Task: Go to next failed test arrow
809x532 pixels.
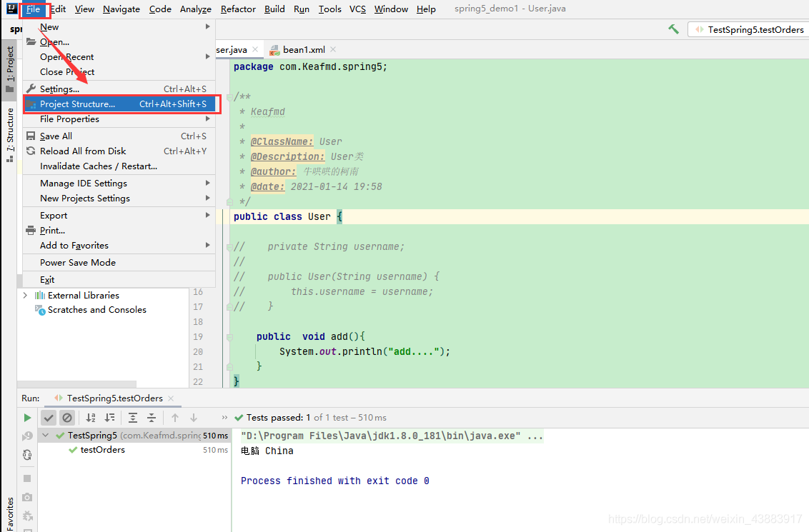Action: click(x=194, y=418)
